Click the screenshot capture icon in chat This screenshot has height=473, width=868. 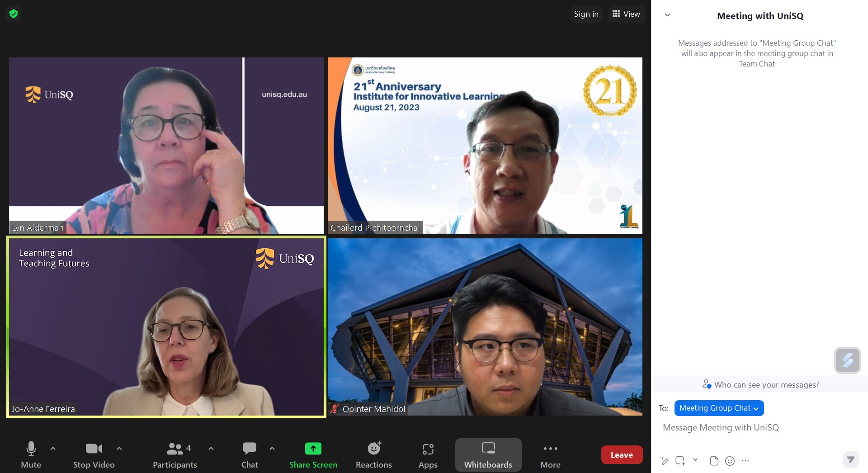pos(680,461)
